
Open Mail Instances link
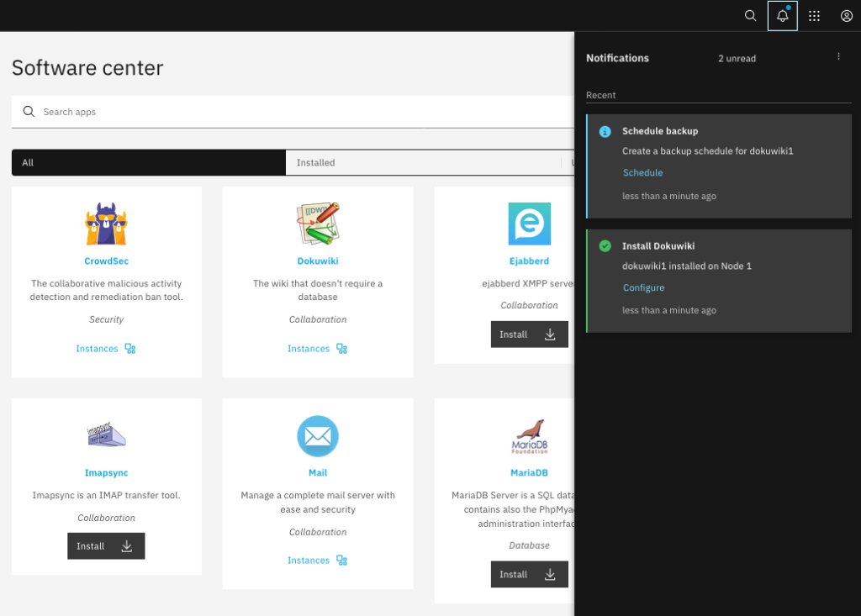tap(308, 561)
